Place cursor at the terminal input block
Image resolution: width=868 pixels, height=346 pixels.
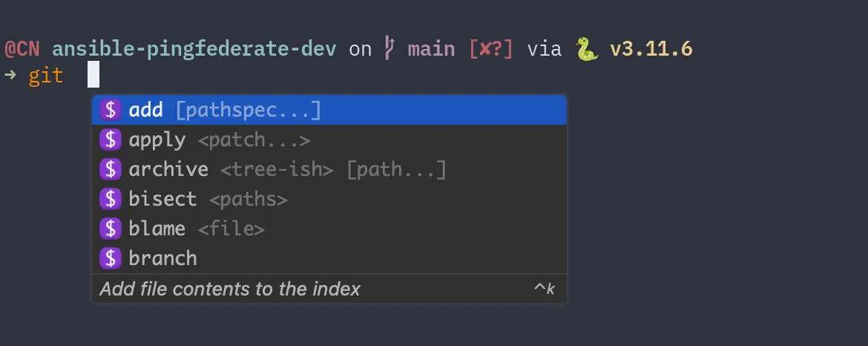(93, 75)
